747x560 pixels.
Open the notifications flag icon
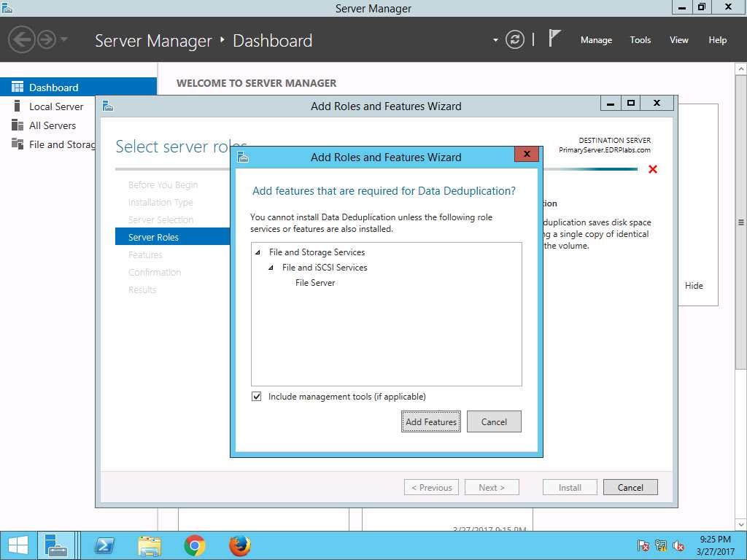[x=554, y=38]
